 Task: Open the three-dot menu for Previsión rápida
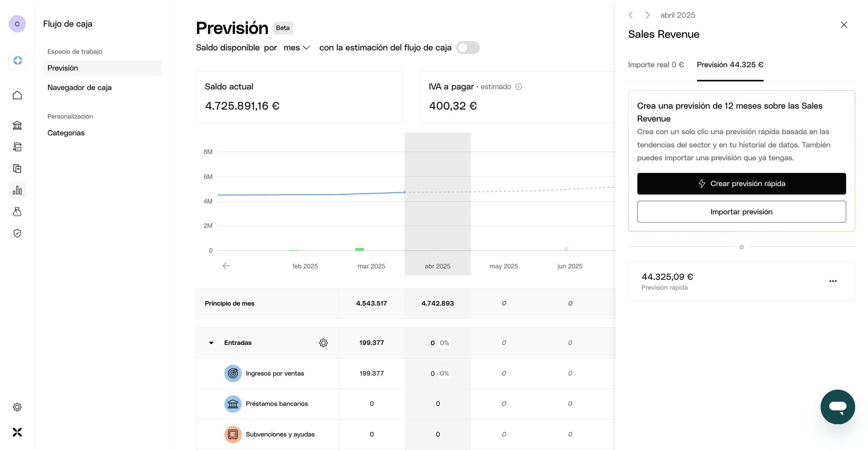click(833, 281)
